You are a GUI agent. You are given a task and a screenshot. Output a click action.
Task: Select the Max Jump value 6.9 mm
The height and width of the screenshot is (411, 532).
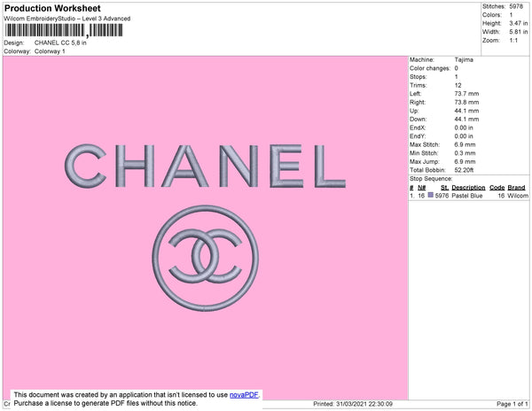coord(465,161)
